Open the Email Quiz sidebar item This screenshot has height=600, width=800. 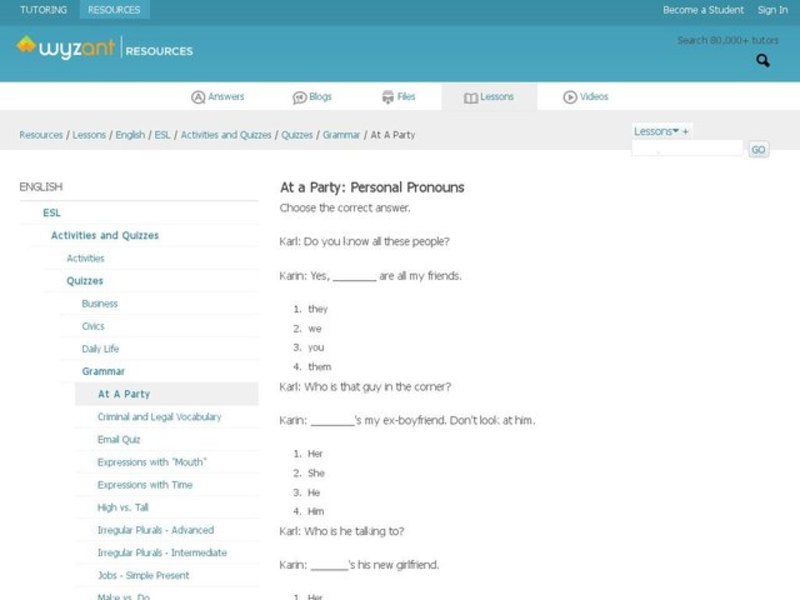[118, 439]
